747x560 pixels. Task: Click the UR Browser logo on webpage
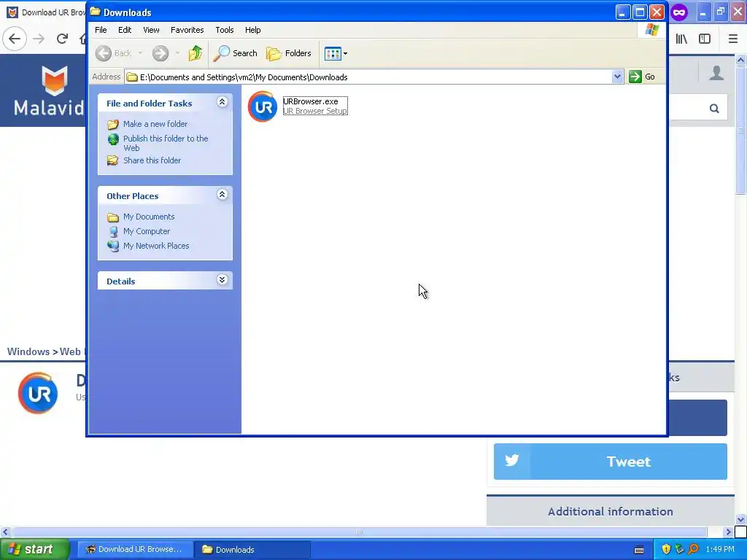coord(38,393)
